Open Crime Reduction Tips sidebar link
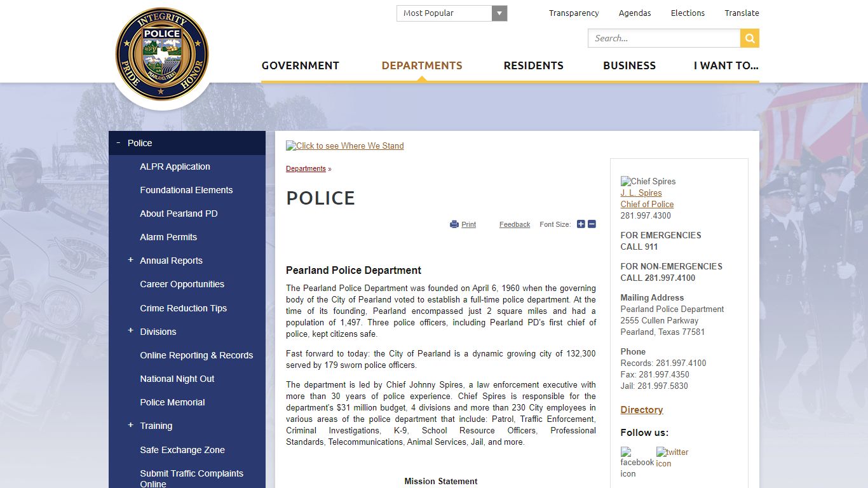Image resolution: width=868 pixels, height=488 pixels. coord(183,308)
